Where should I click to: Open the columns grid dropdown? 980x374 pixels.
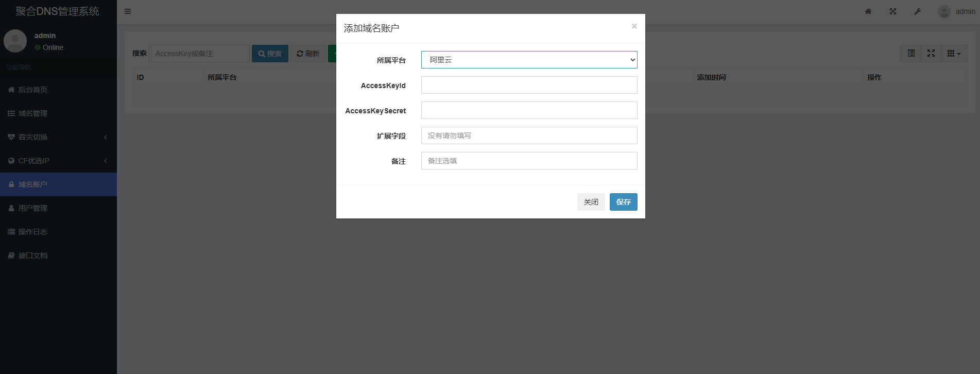click(954, 54)
